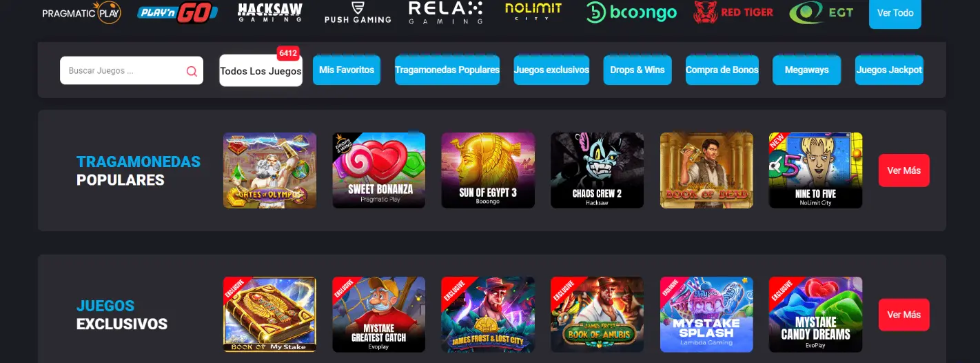This screenshot has width=980, height=363.
Task: Choose the Hacksaw Gaming provider logo
Action: pyautogui.click(x=269, y=12)
